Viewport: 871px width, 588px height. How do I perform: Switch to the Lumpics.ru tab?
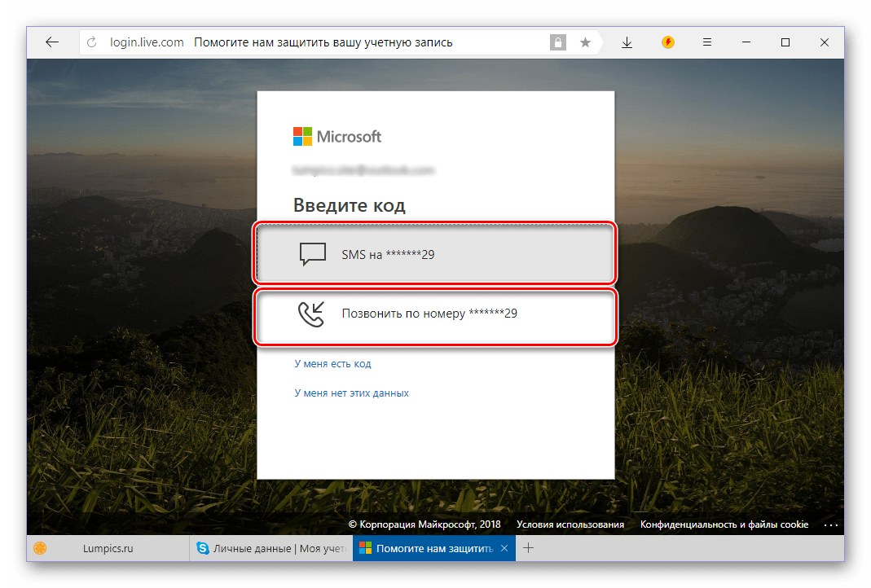coord(106,549)
